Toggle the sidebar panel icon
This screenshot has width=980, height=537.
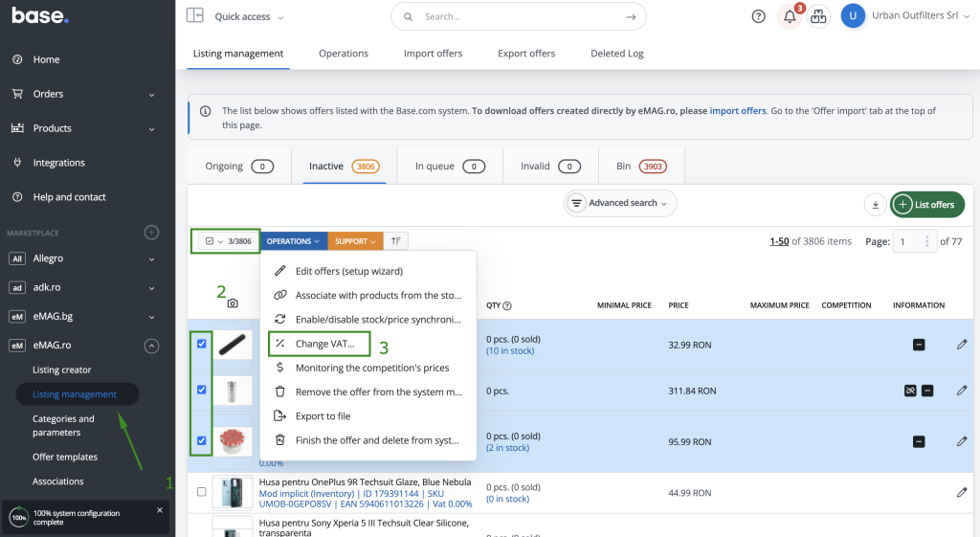(x=195, y=15)
